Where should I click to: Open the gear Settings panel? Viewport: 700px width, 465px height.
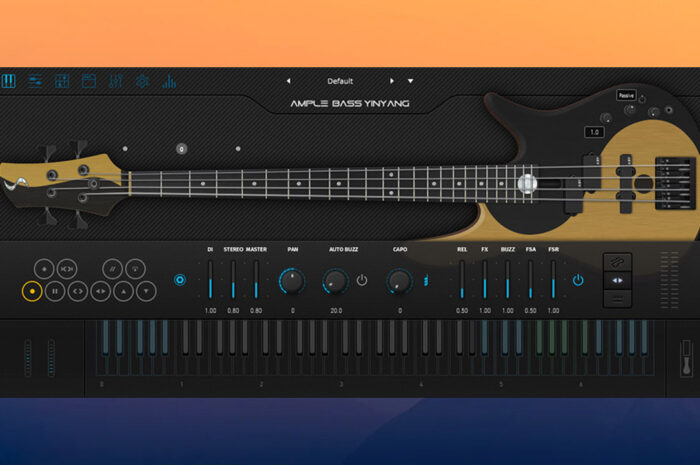142,81
